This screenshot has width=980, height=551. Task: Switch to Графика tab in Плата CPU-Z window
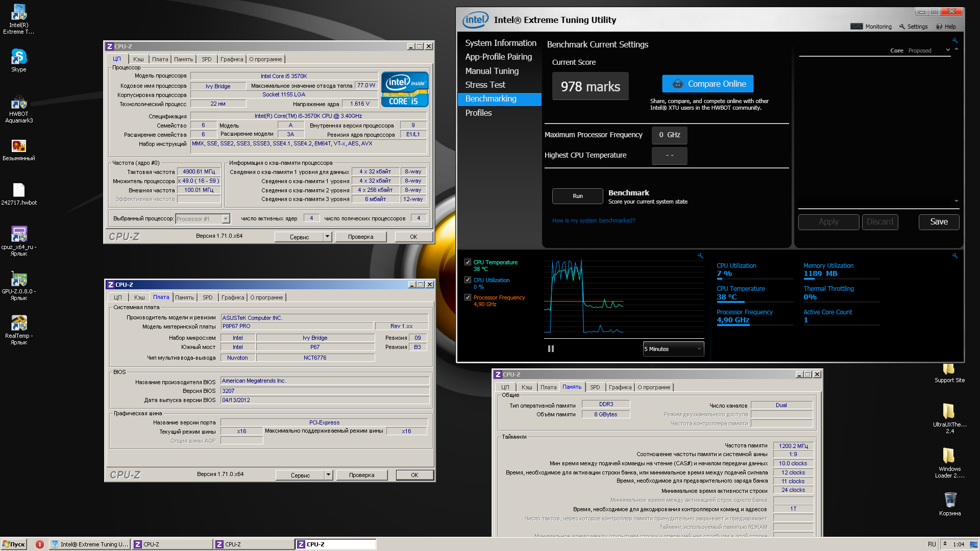[x=233, y=297]
